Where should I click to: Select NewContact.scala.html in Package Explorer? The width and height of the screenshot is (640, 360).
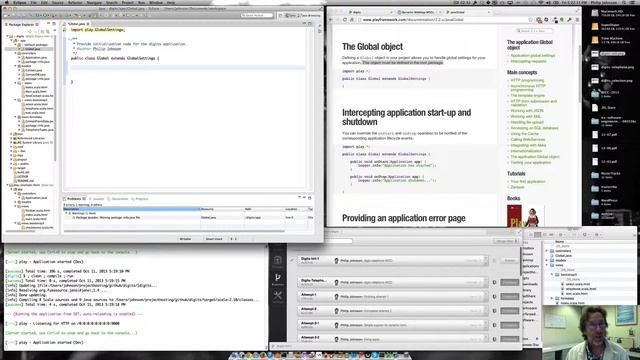[38, 96]
